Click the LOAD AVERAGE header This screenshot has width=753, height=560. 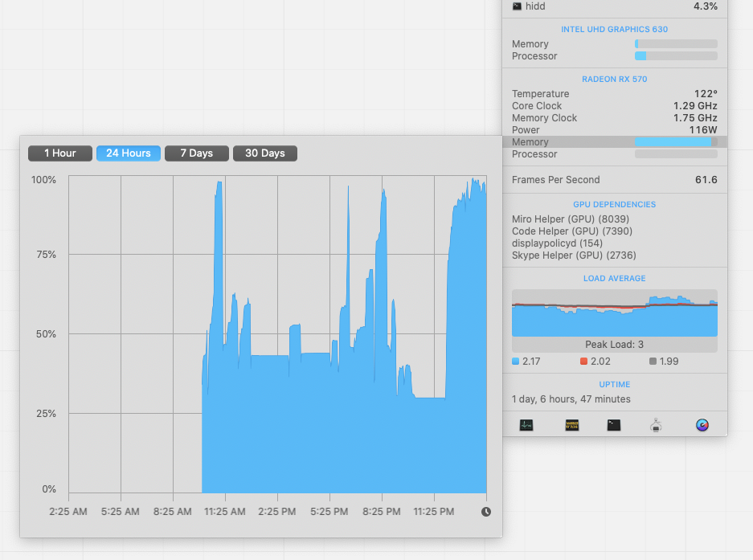[x=614, y=278]
